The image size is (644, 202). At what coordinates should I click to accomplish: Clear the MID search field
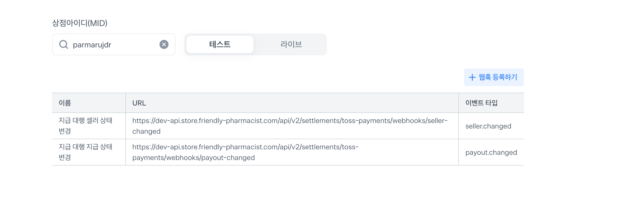(164, 44)
